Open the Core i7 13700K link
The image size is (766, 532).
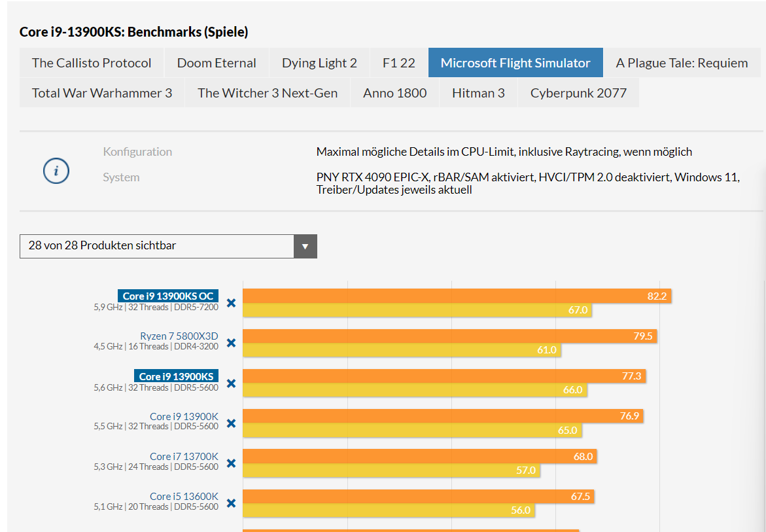coord(184,456)
